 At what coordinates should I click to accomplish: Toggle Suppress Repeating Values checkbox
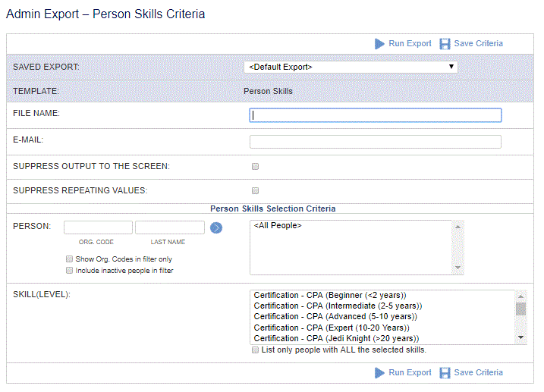tap(256, 190)
